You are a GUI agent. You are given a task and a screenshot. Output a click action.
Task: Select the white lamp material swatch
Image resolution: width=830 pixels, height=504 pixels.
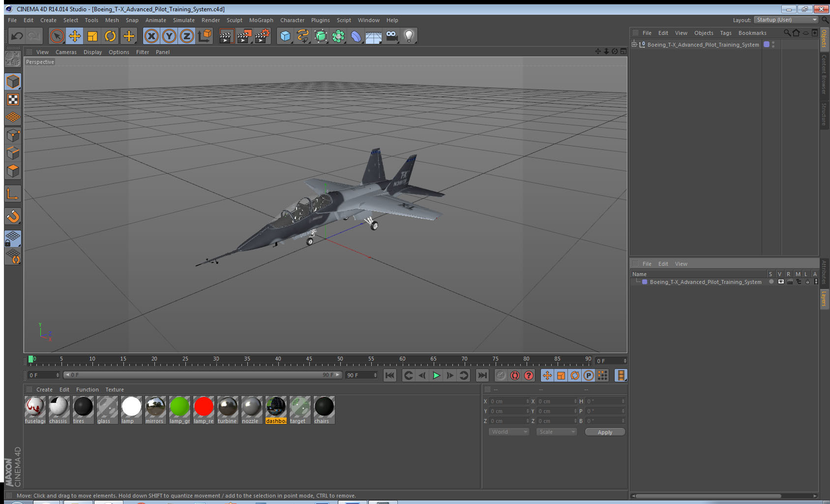click(131, 410)
